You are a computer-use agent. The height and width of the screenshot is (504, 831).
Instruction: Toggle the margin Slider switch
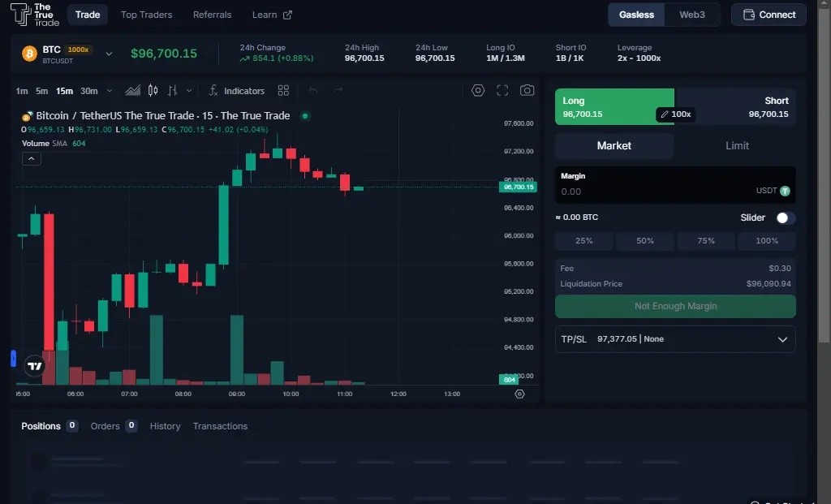[x=786, y=218]
